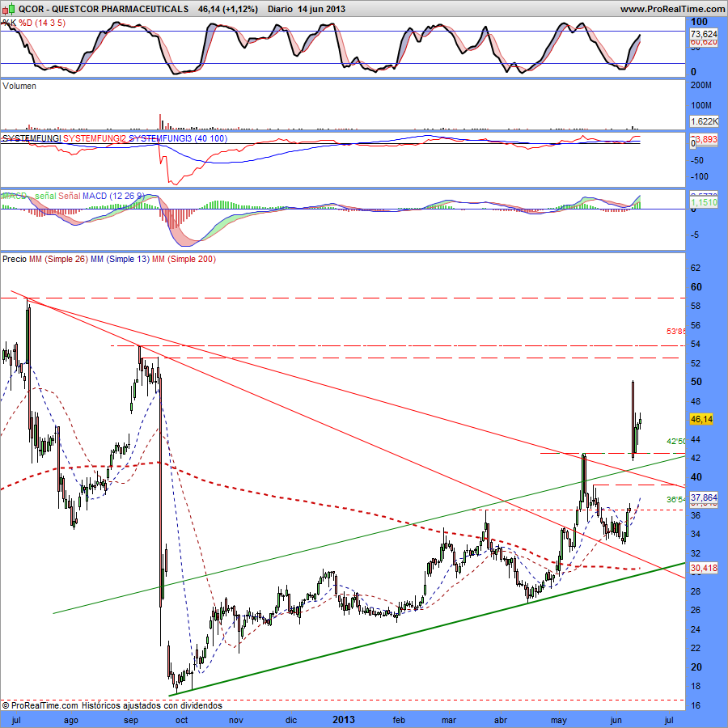
Task: Click the 73,624 stochastic value tag
Action: [x=704, y=34]
